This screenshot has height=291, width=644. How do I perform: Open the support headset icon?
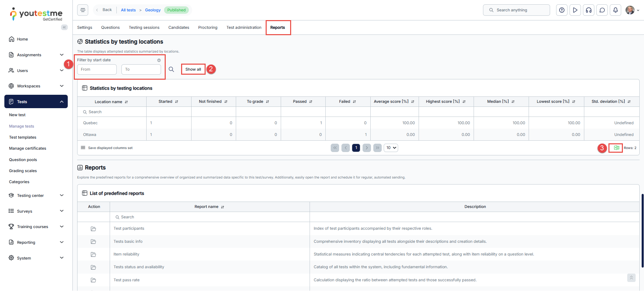pyautogui.click(x=589, y=10)
